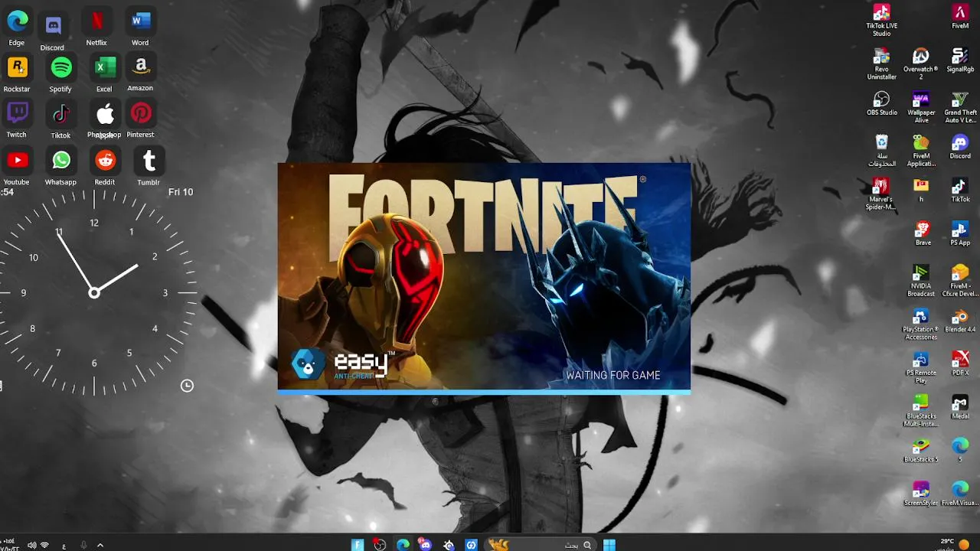
Task: Select the ScreenStyler desktop shortcut
Action: pyautogui.click(x=921, y=494)
